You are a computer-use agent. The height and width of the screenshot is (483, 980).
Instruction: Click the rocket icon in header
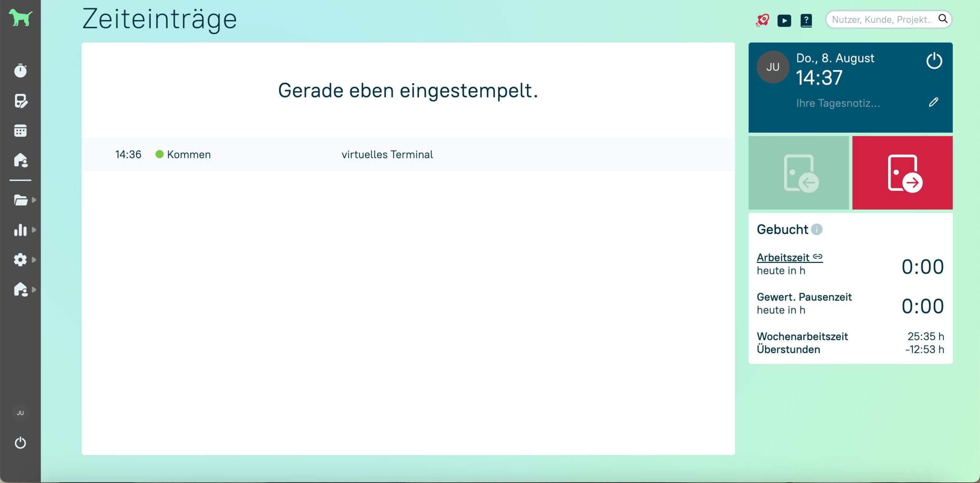coord(762,20)
